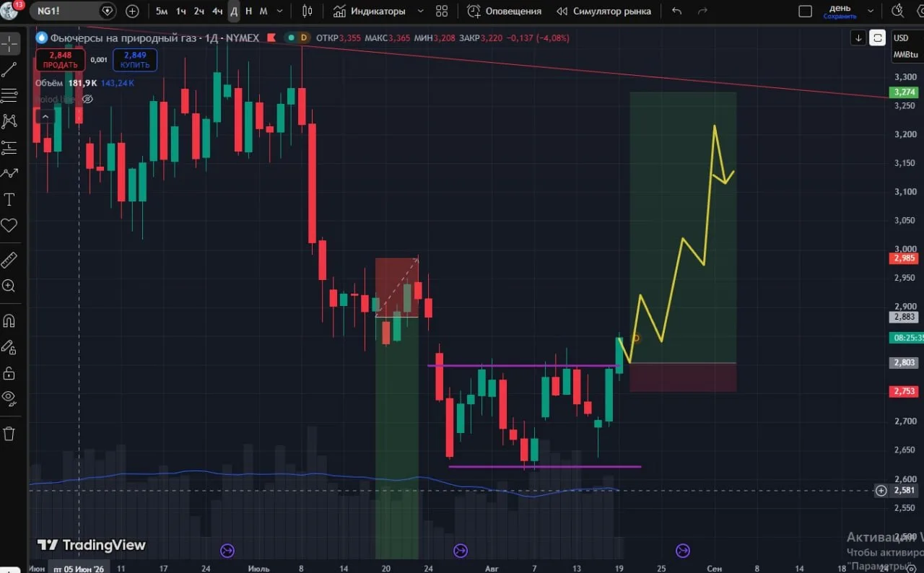Switch to the 5м timeframe

(x=162, y=11)
